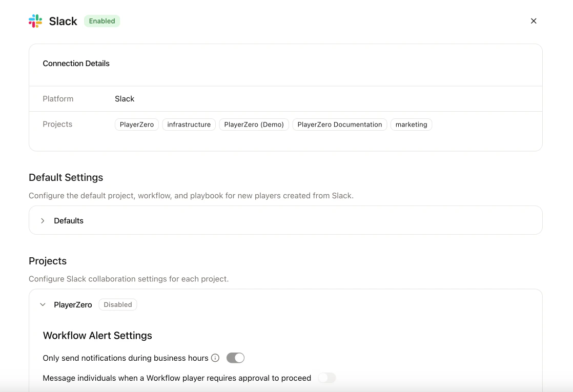Screen dimensions: 573x392
Task: Select the PlayerZero project chip
Action: point(136,124)
